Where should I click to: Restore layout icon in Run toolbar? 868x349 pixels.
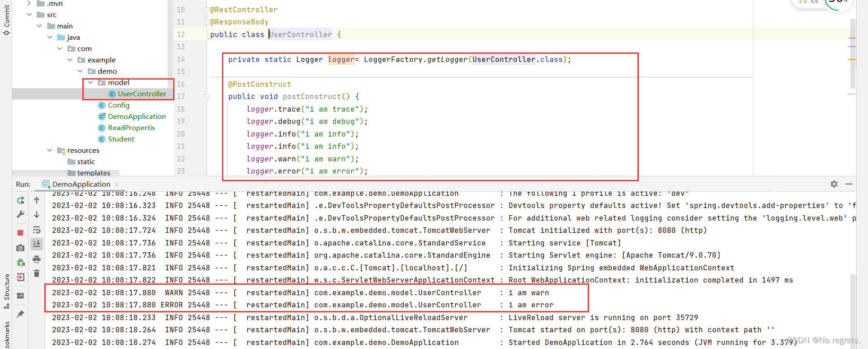(x=20, y=296)
